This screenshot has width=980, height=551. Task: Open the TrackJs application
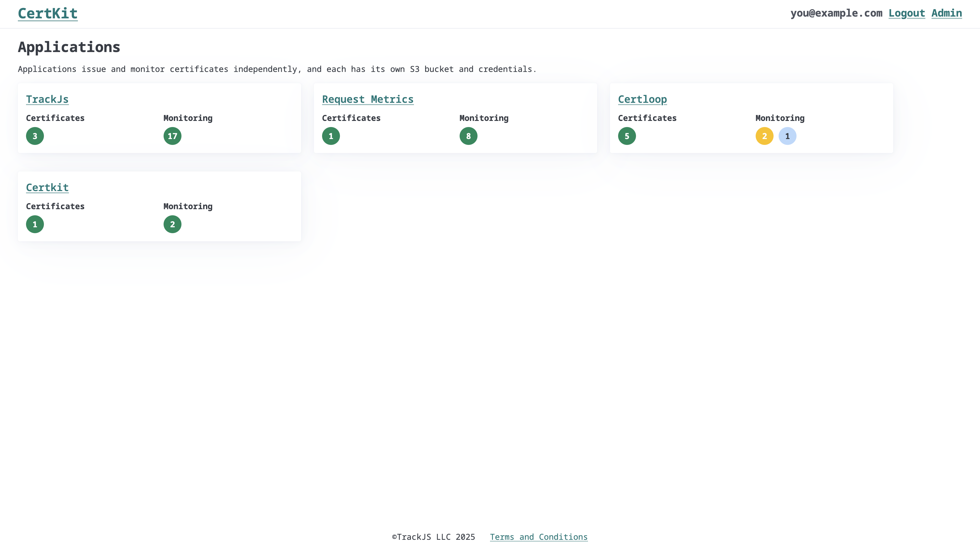[47, 99]
